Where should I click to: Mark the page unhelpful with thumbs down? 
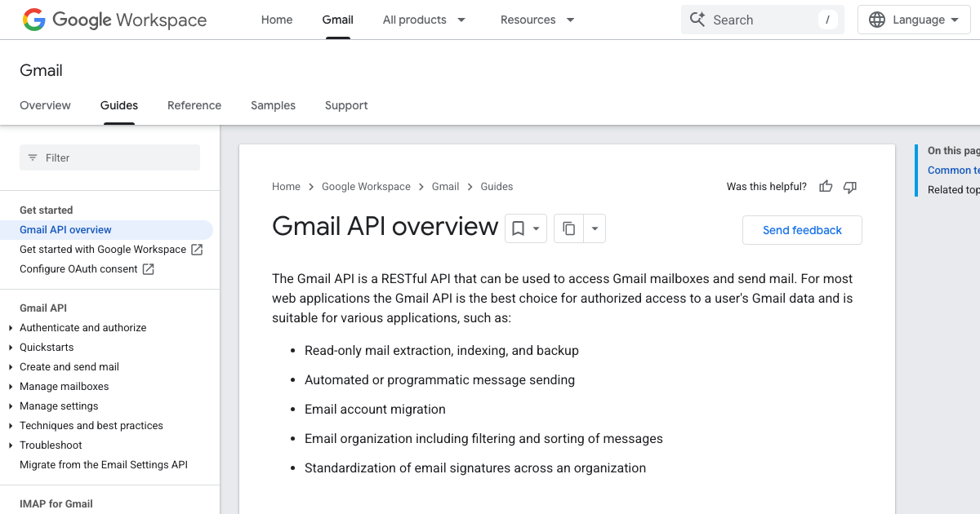849,186
